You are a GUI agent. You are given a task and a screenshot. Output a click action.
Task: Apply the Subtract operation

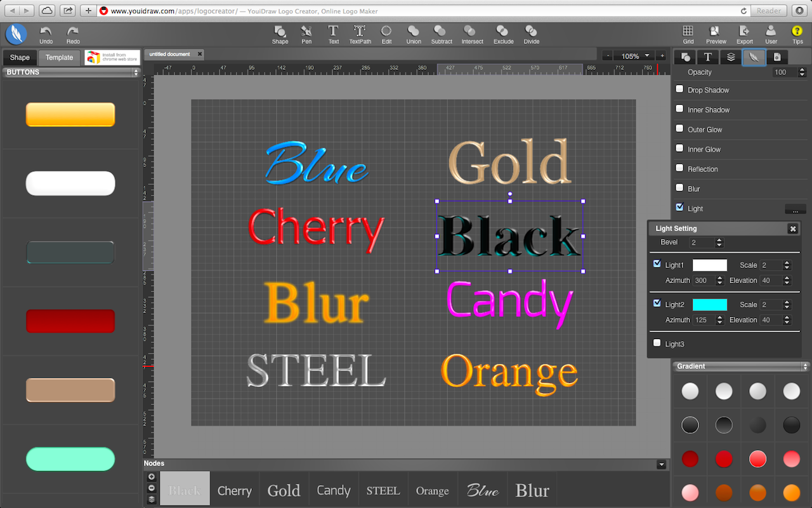tap(440, 30)
